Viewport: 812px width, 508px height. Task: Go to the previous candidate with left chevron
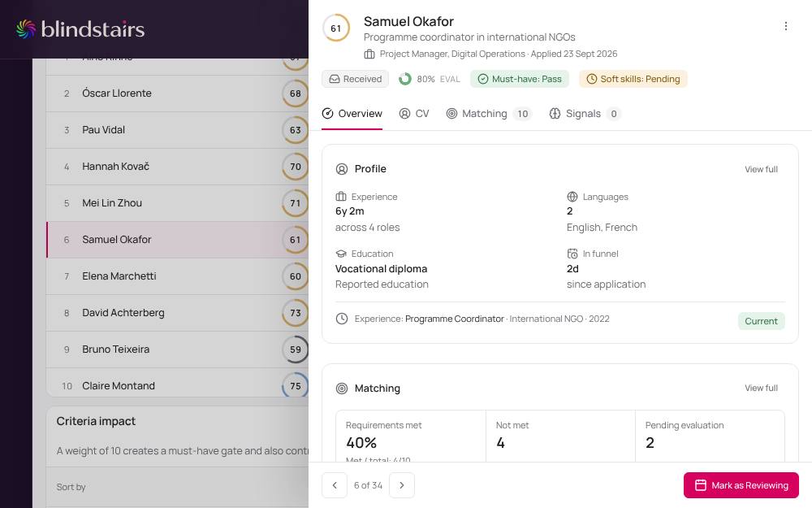[x=335, y=485]
